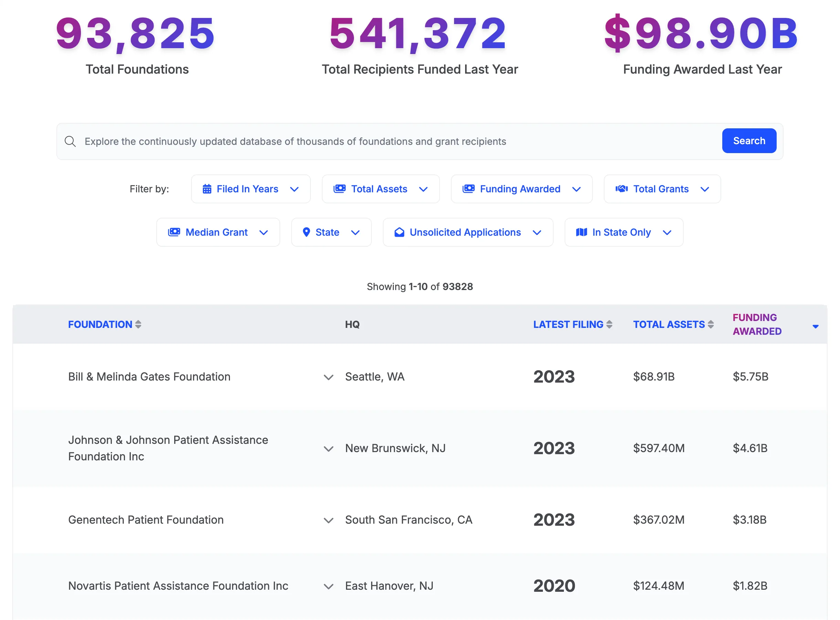840x620 pixels.
Task: Click the envelope icon in Unsolicited Applications filter
Action: (399, 232)
